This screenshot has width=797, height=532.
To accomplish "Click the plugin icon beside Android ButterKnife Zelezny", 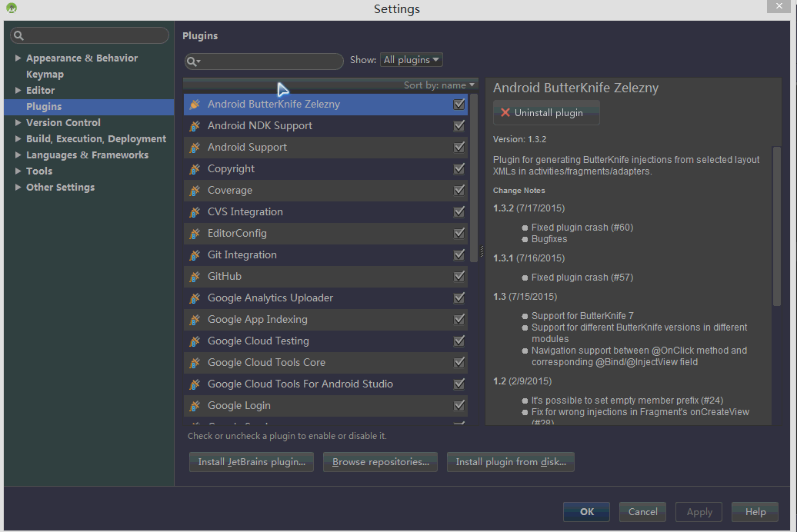I will click(x=195, y=104).
